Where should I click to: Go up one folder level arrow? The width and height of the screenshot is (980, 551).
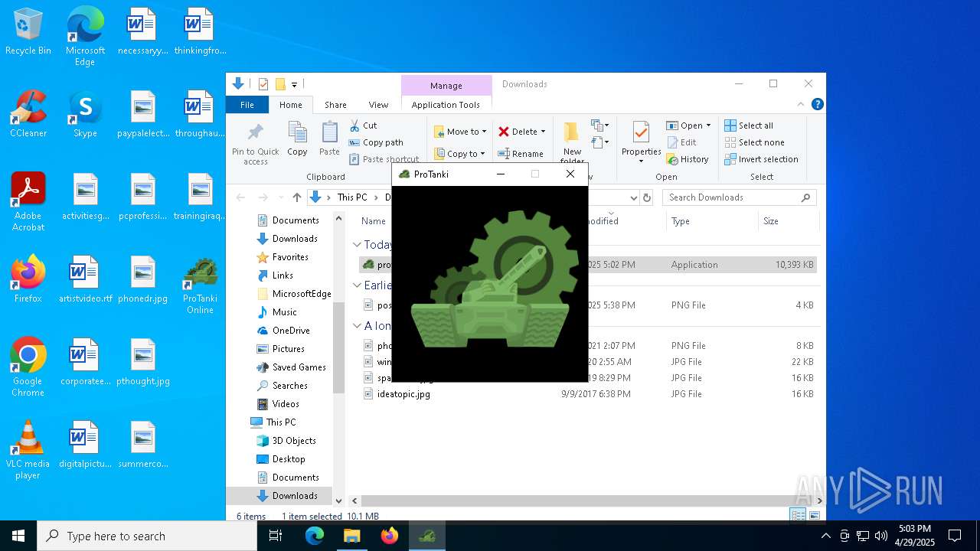click(x=297, y=197)
